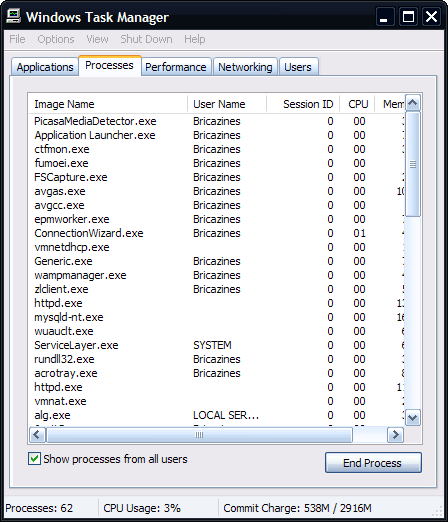This screenshot has height=522, width=448.
Task: Click LOCAL SER... user name cell
Action: pyautogui.click(x=226, y=415)
